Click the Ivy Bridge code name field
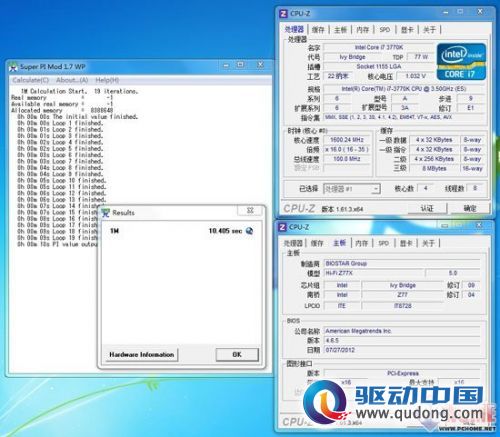 (x=352, y=57)
